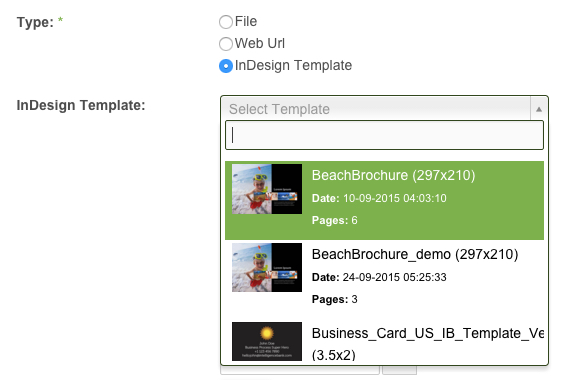Click the Web Url label text

[260, 44]
